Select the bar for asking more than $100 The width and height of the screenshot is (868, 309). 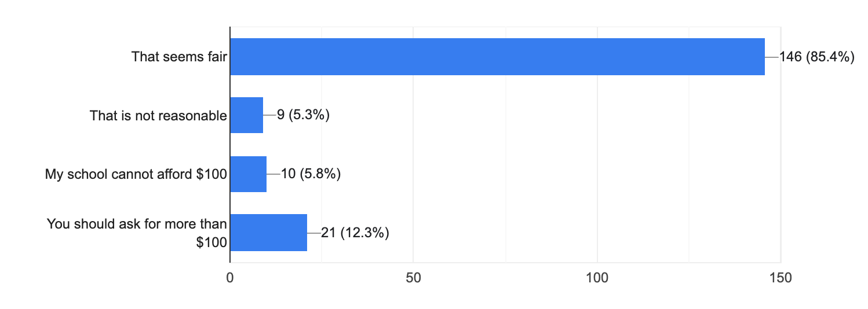(269, 233)
